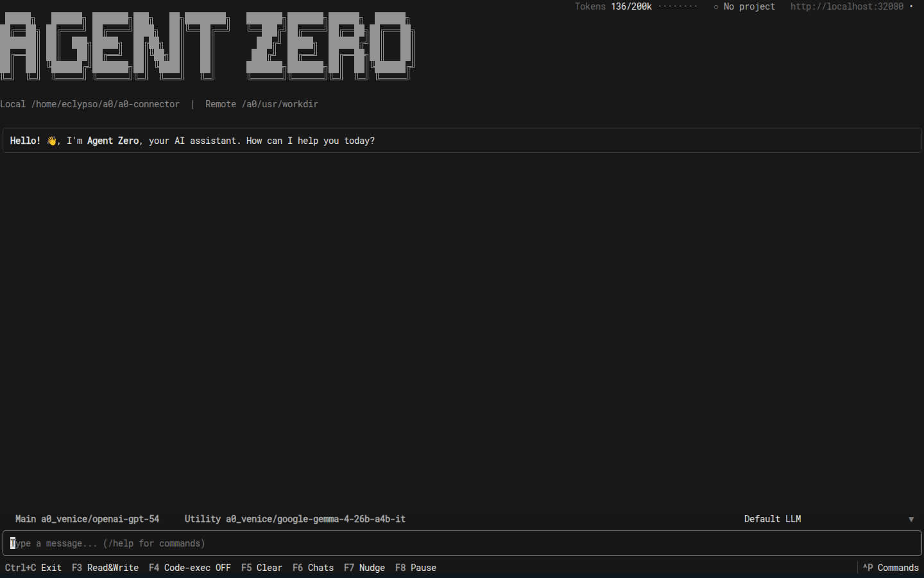
Task: Click F7 Nudge in footer
Action: [x=364, y=568]
